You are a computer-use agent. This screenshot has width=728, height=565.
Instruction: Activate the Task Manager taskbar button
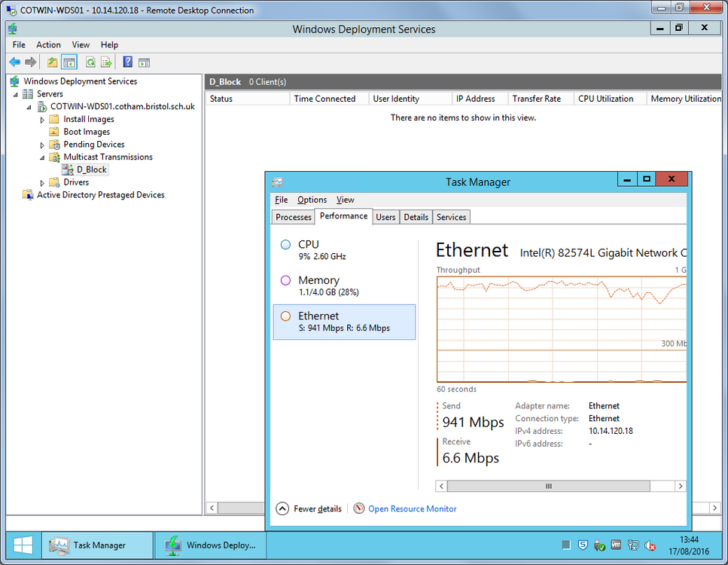click(97, 545)
